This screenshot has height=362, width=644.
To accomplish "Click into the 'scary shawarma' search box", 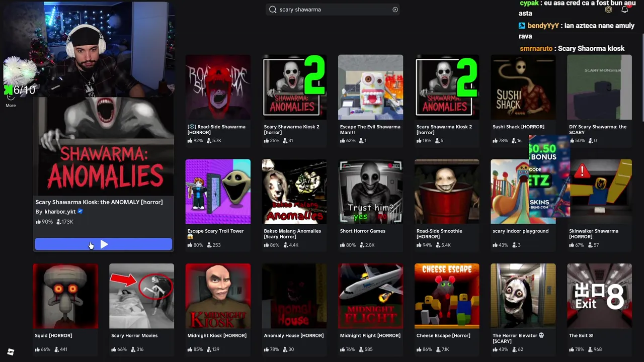I will click(x=333, y=10).
